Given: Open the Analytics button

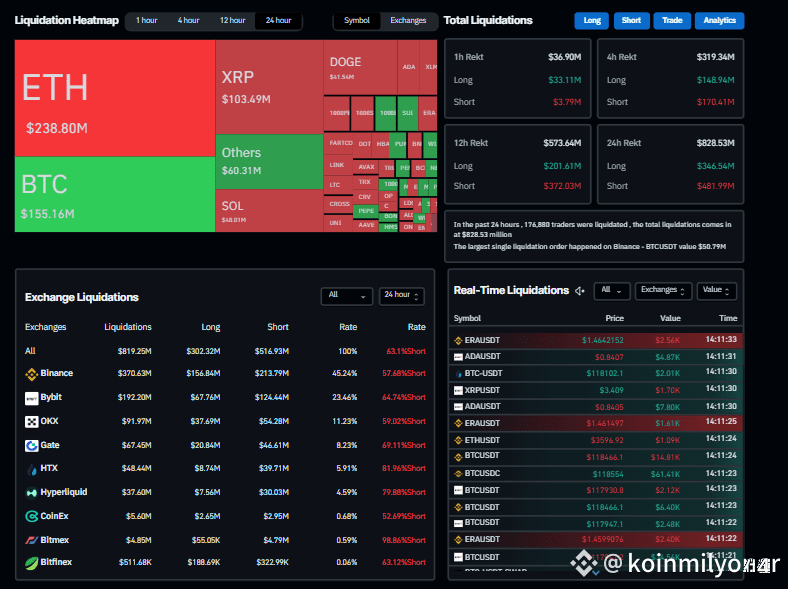Looking at the screenshot, I should point(720,21).
